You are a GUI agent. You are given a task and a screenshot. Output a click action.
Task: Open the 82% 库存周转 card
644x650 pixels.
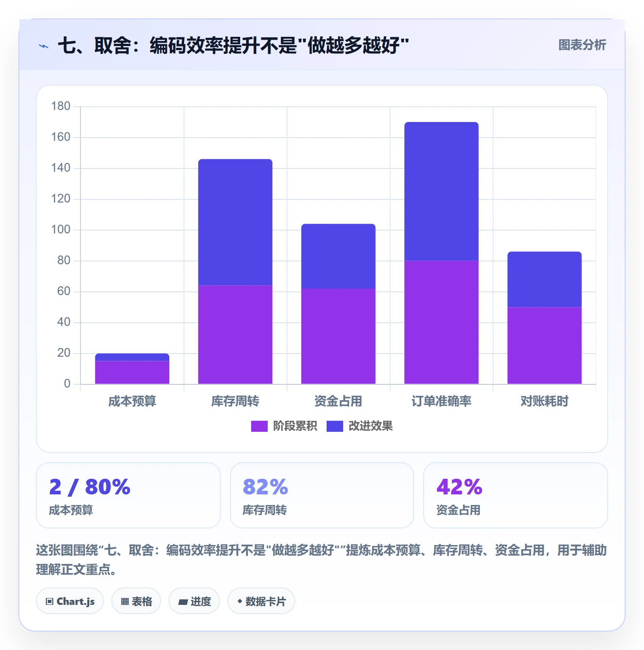click(x=322, y=495)
